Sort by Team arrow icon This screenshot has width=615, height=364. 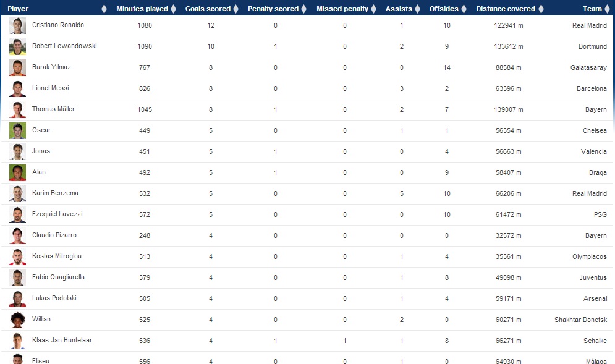(608, 9)
